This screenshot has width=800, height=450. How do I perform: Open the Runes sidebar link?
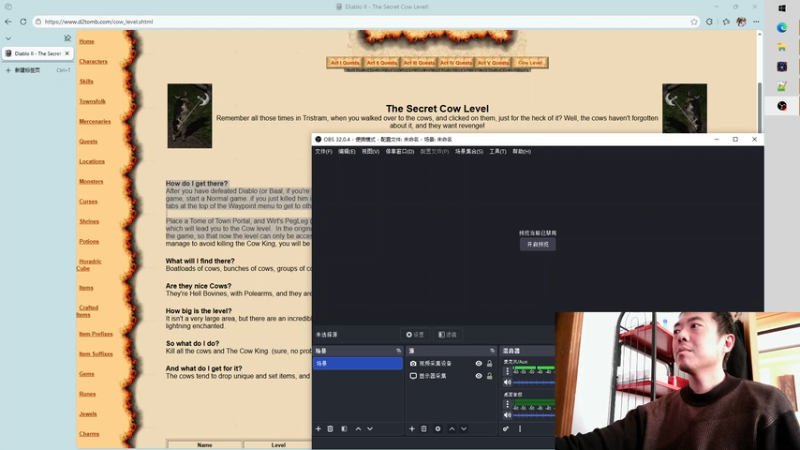click(x=87, y=394)
